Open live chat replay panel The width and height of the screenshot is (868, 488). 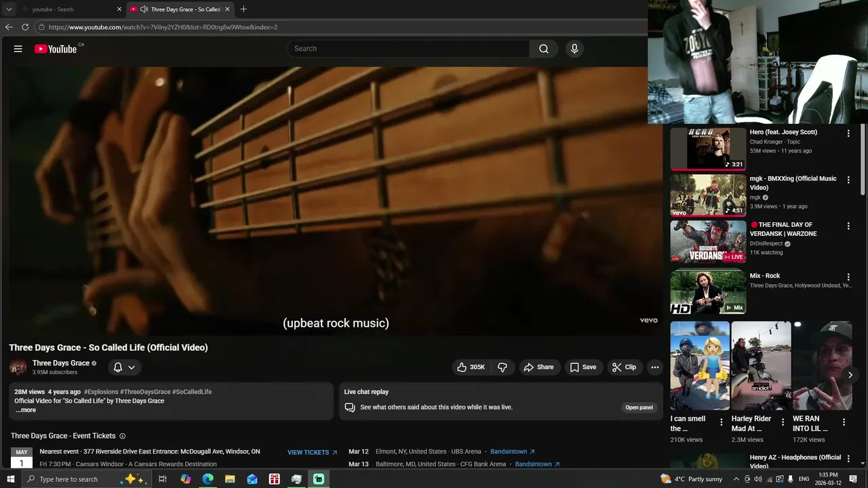(x=639, y=407)
